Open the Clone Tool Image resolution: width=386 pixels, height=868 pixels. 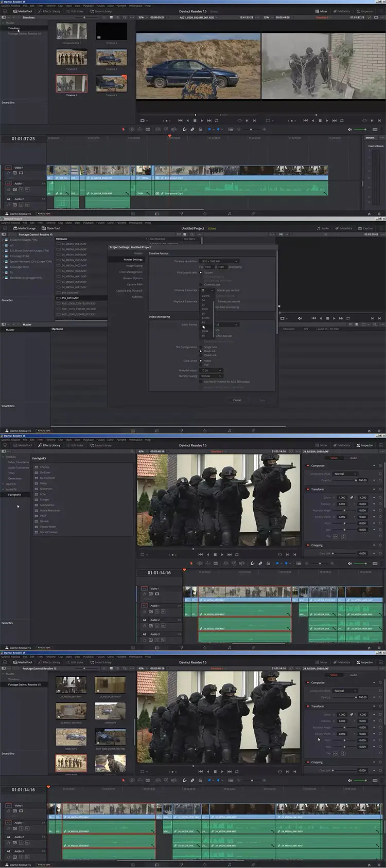51,228
